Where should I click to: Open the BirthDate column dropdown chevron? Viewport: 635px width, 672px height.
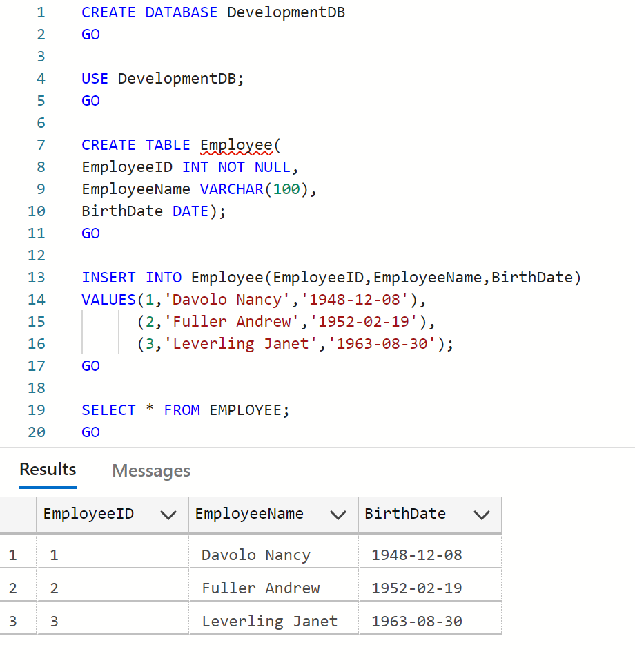click(482, 515)
